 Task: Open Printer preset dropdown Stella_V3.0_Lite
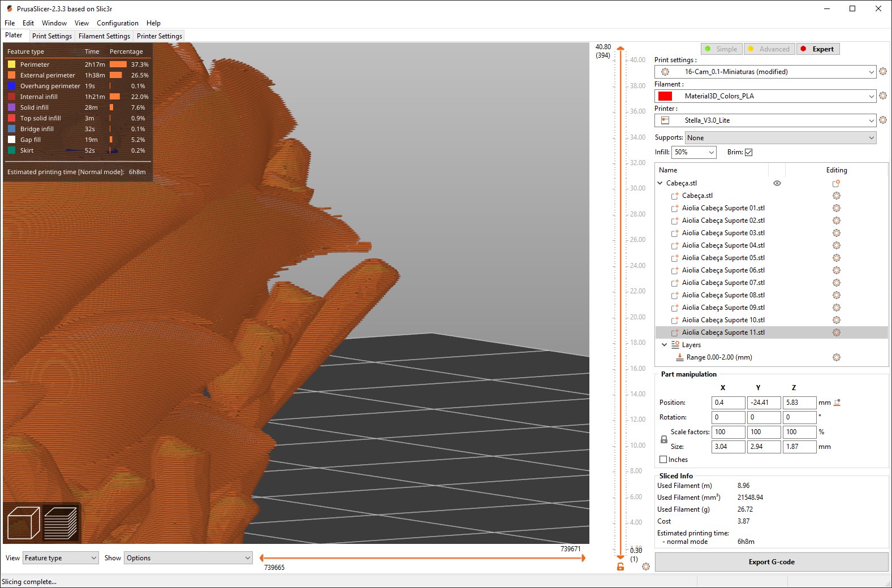[765, 120]
